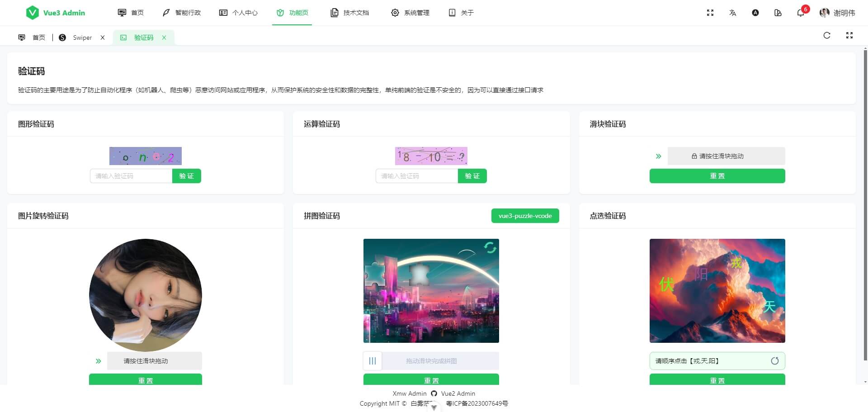Toggle fullscreen icon in top header
Viewport: 868px width, 412px height.
click(710, 13)
